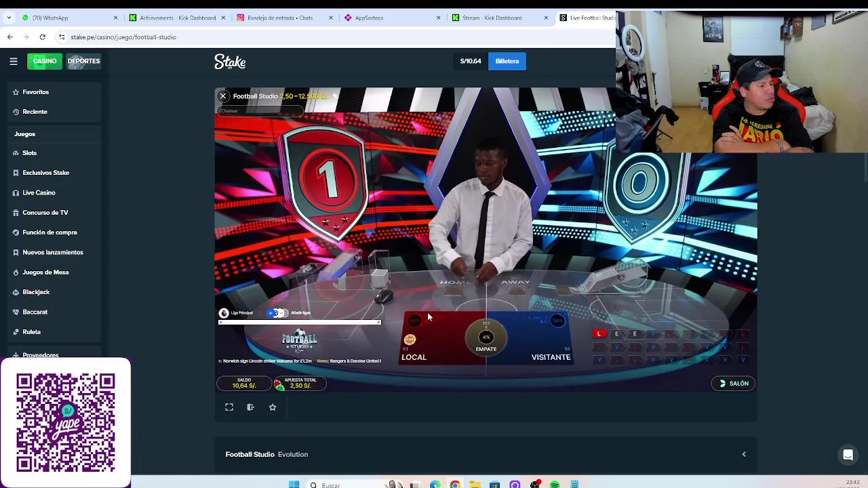The image size is (868, 488).
Task: Click the APUESTA TOTAL bet display
Action: (x=300, y=384)
